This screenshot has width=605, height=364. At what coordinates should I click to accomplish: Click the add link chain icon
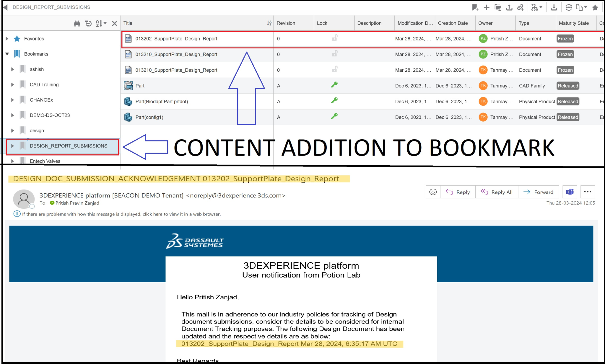tap(521, 7)
